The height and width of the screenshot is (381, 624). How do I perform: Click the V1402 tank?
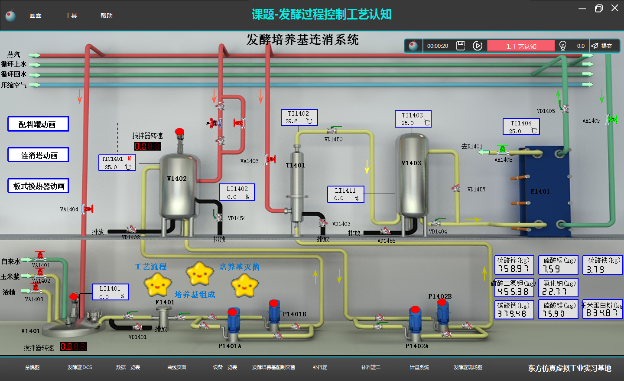click(x=178, y=187)
